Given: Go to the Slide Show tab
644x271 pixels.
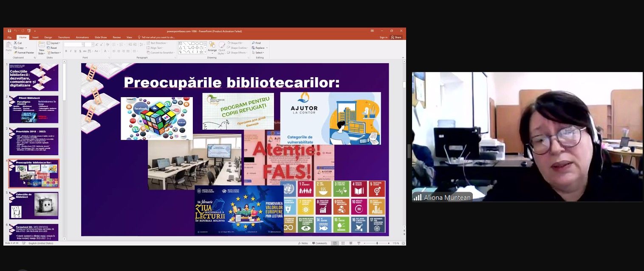Looking at the screenshot, I should click(101, 37).
